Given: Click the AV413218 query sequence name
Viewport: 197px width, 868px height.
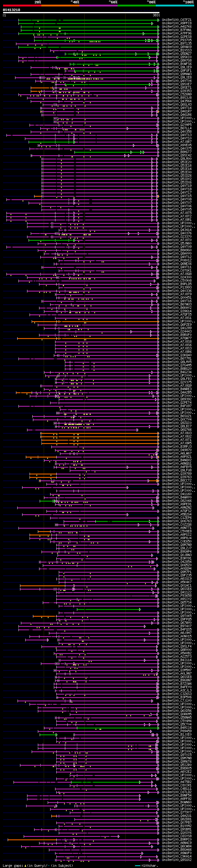Looking at the screenshot, I should click(11, 10).
